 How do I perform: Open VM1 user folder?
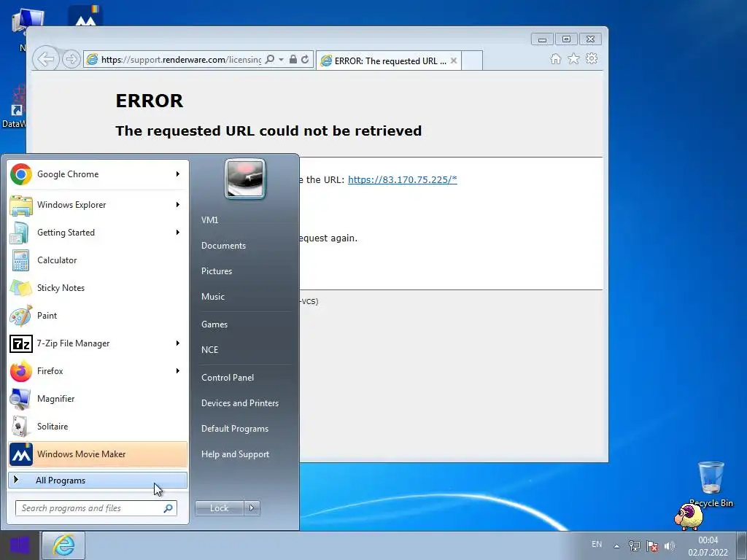(x=209, y=220)
